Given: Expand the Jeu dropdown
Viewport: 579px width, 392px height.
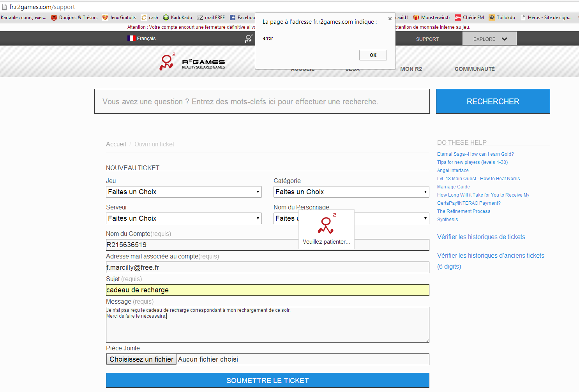Looking at the screenshot, I should tap(184, 192).
